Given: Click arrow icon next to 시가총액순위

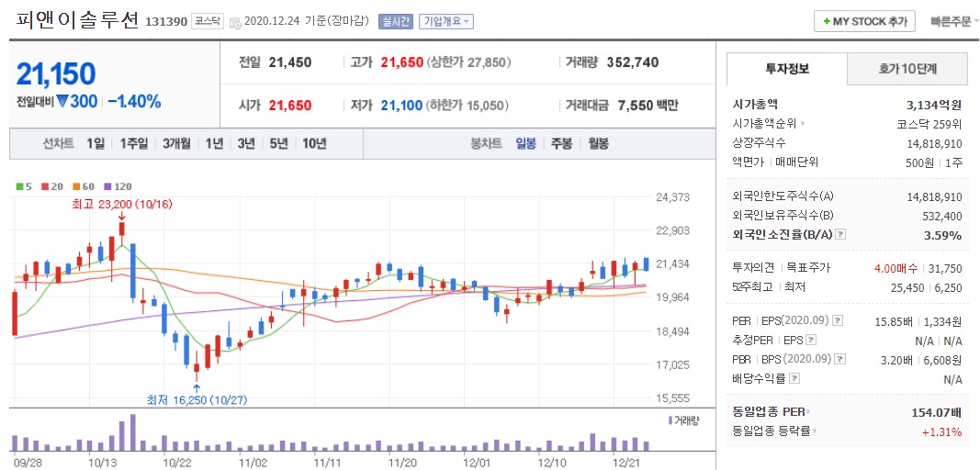Looking at the screenshot, I should click(804, 124).
